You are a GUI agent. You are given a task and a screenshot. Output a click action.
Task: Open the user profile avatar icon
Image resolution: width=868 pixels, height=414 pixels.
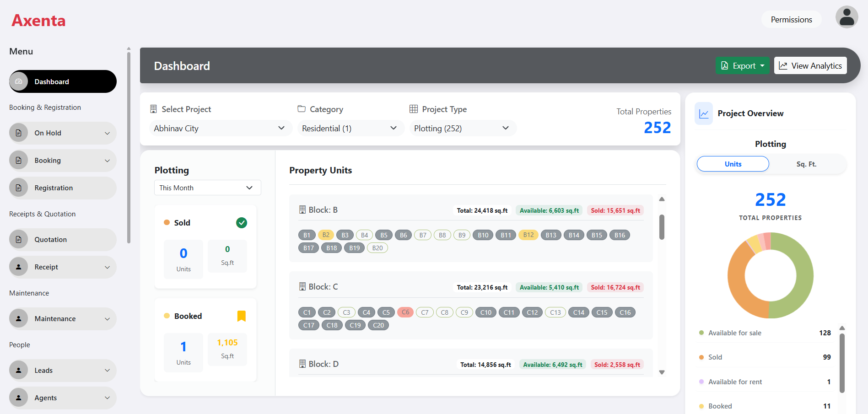coord(846,17)
